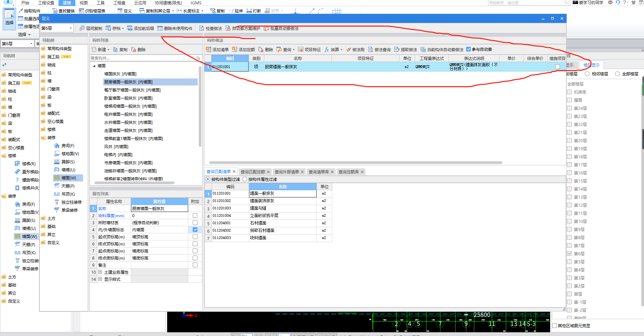Image resolution: width=644 pixels, height=336 pixels.
Task: Click 构件列表 vertical scrollbar
Action: click(x=200, y=106)
